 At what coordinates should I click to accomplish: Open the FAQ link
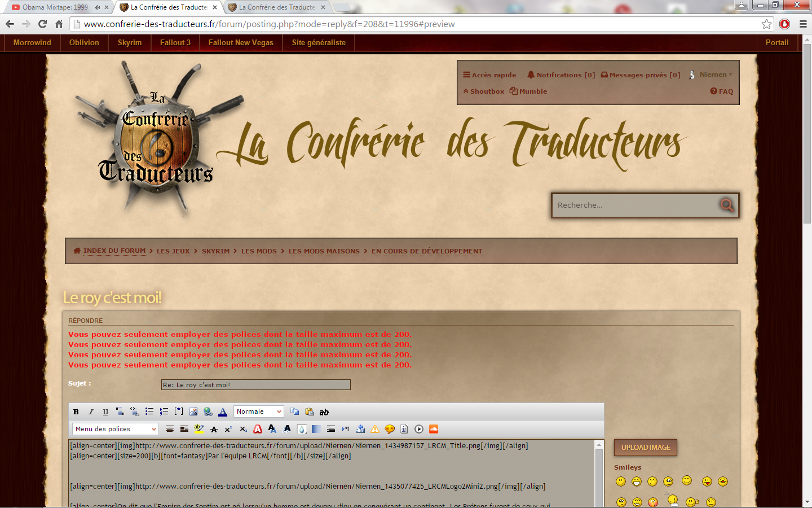(722, 91)
